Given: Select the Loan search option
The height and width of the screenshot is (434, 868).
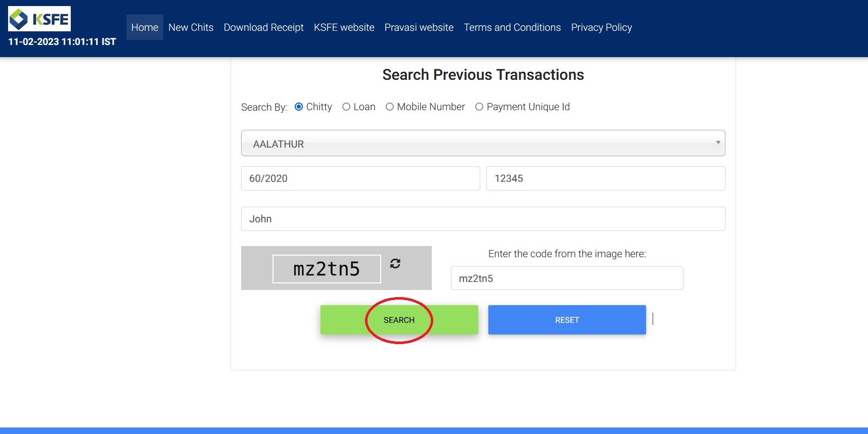Looking at the screenshot, I should click(346, 107).
